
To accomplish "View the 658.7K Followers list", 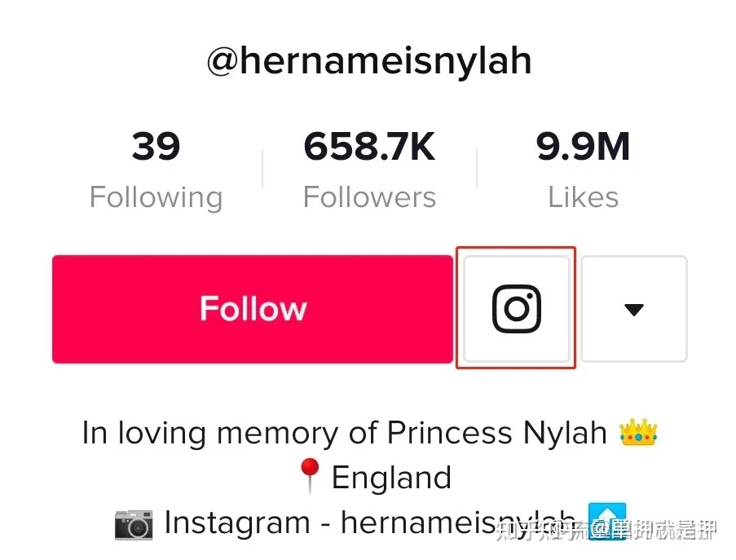I will 369,170.
